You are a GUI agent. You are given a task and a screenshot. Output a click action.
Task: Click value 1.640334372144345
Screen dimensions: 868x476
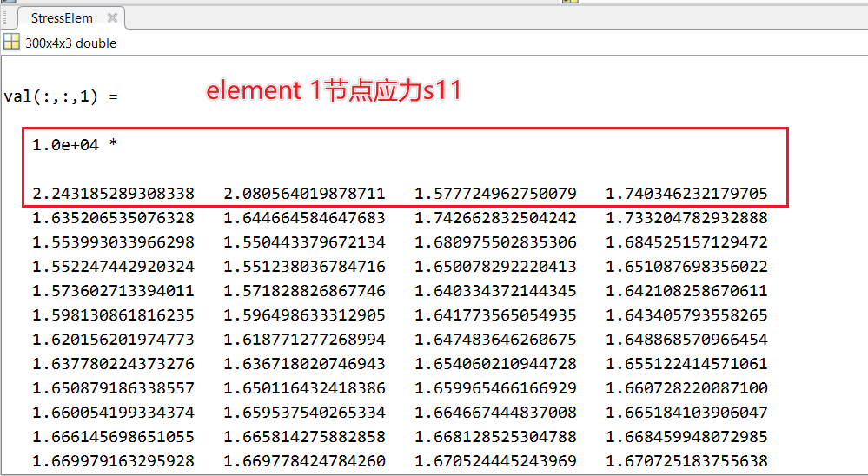click(495, 291)
